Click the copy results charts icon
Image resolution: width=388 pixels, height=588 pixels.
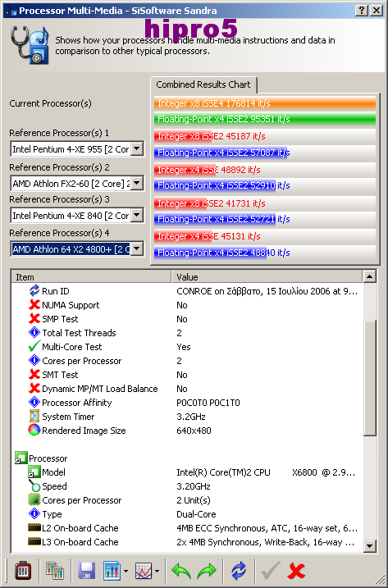click(55, 571)
